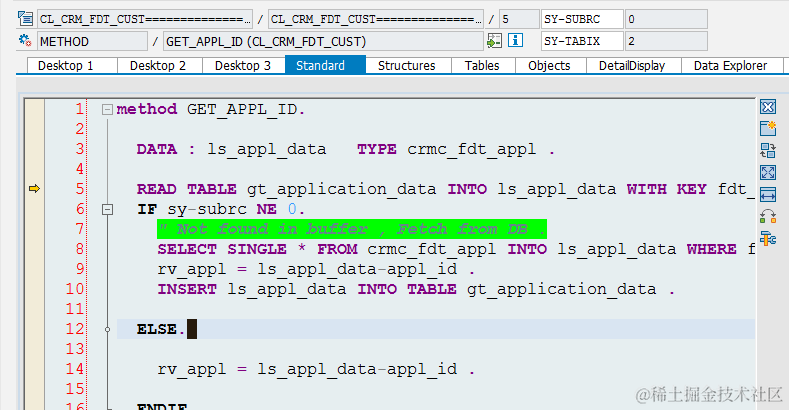Click the ELSE fold marker on line 12
Screen dimensions: 789x410
tap(107, 330)
